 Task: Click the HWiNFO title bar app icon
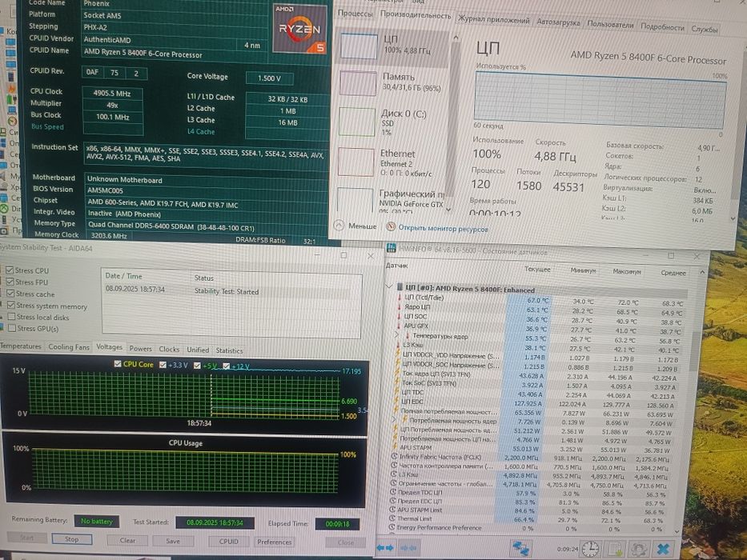[x=392, y=248]
